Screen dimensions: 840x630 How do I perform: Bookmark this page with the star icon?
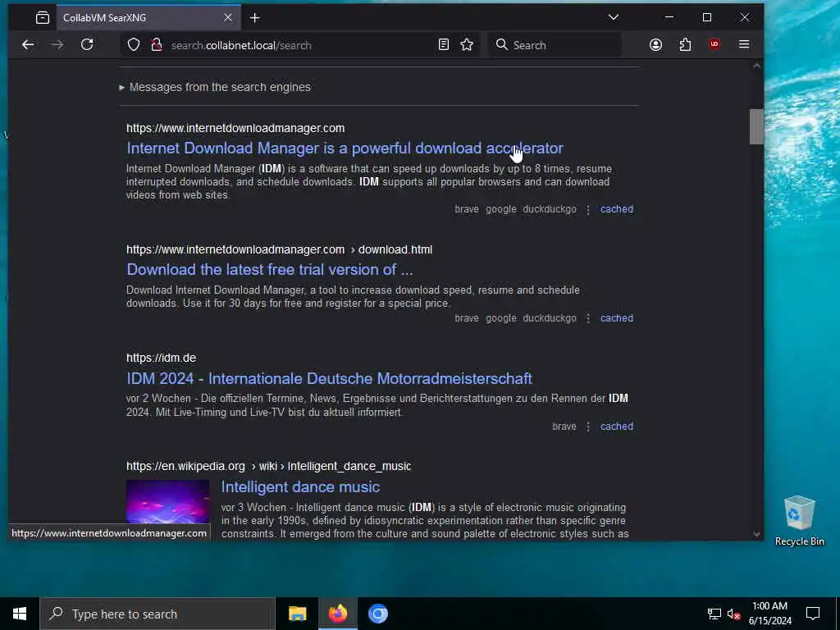467,44
